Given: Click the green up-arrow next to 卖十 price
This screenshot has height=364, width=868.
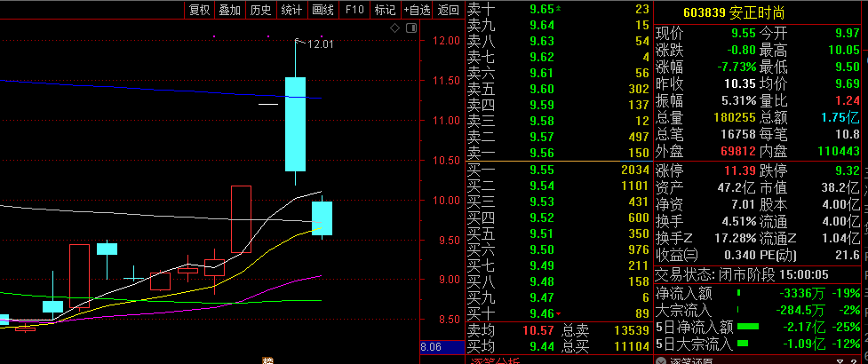Looking at the screenshot, I should tap(558, 8).
